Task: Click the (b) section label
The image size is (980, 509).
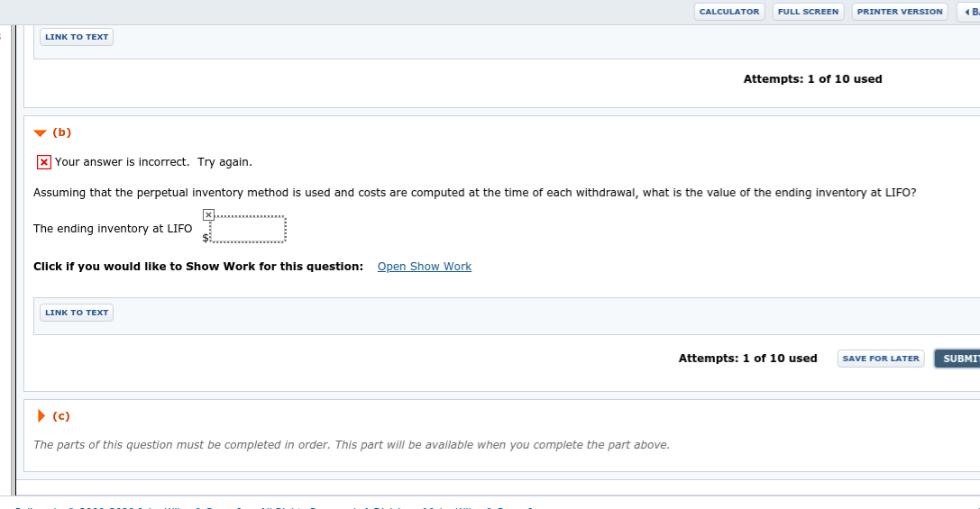Action: (62, 132)
